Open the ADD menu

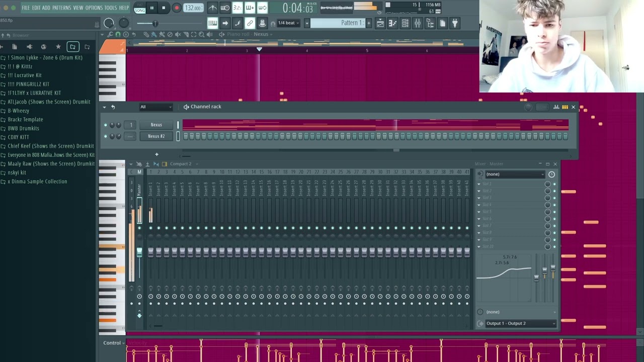pos(46,8)
